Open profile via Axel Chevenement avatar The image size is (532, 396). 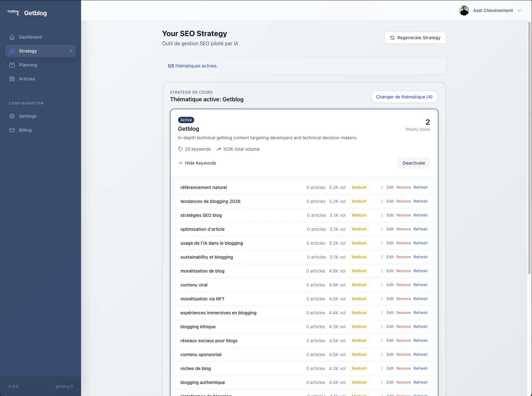click(x=464, y=10)
